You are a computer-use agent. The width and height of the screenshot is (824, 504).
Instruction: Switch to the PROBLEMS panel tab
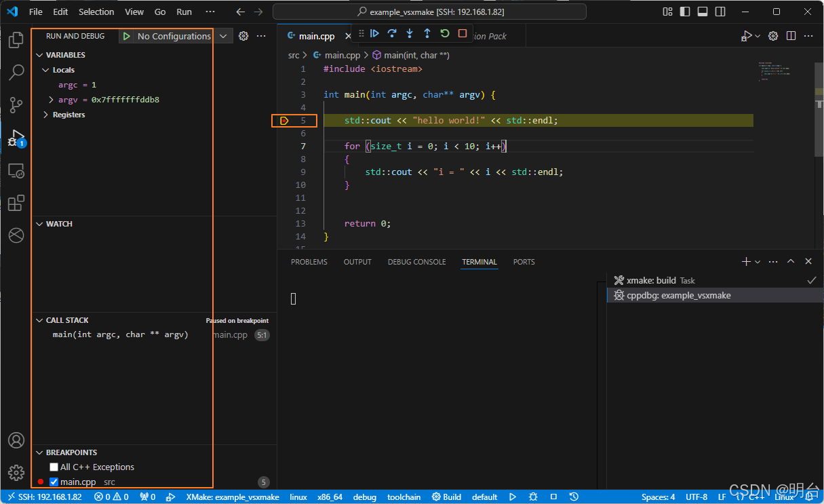click(x=309, y=262)
